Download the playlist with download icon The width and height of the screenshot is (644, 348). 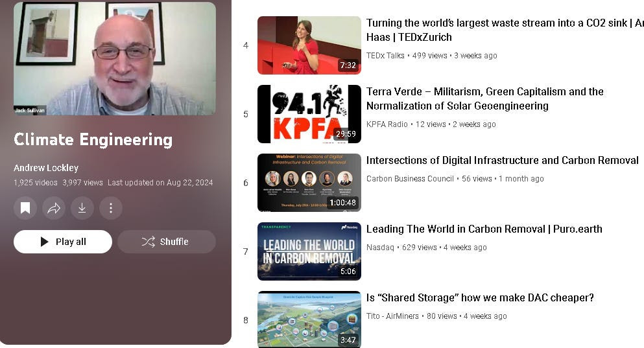pos(82,208)
